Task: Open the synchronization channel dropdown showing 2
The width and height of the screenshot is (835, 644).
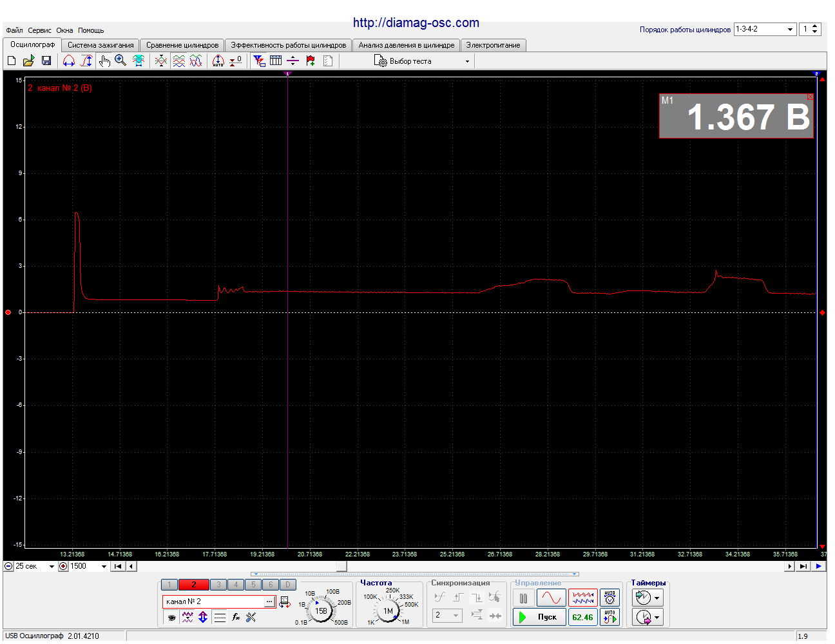Action: [x=447, y=616]
